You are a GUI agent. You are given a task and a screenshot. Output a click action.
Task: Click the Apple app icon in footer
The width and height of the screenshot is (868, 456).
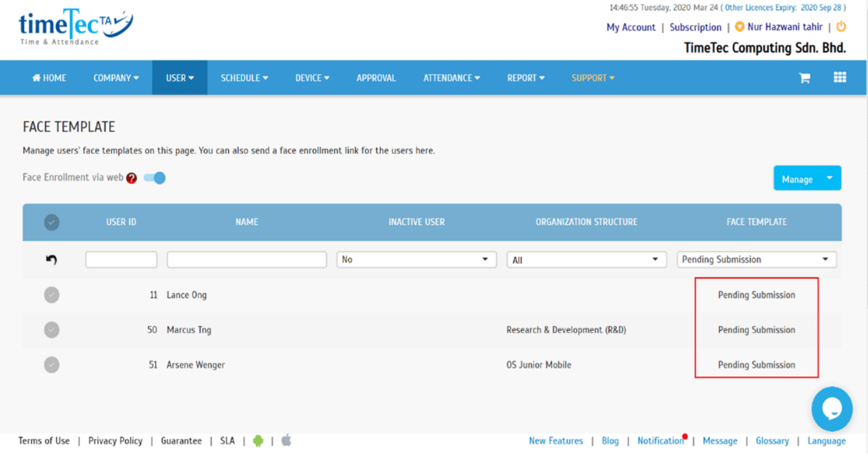pyautogui.click(x=286, y=440)
